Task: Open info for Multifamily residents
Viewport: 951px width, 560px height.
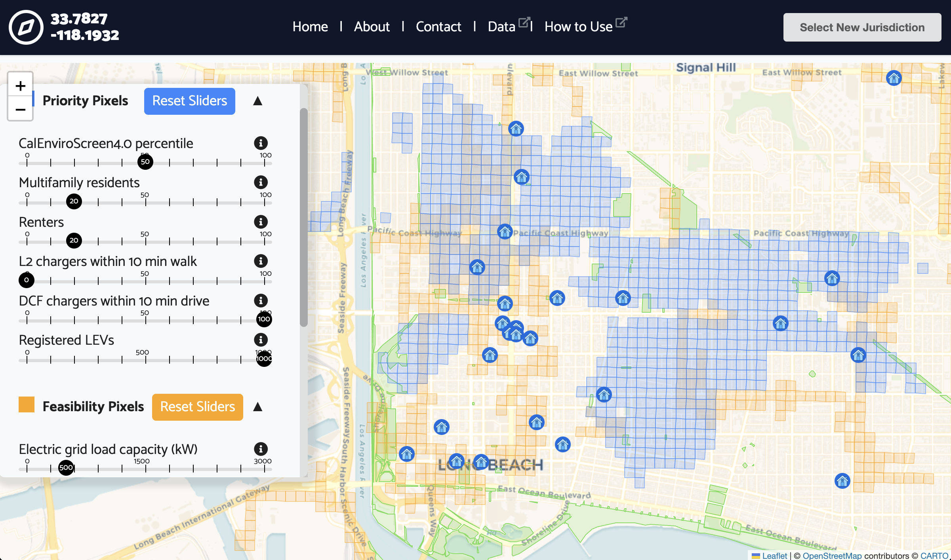Action: [261, 182]
